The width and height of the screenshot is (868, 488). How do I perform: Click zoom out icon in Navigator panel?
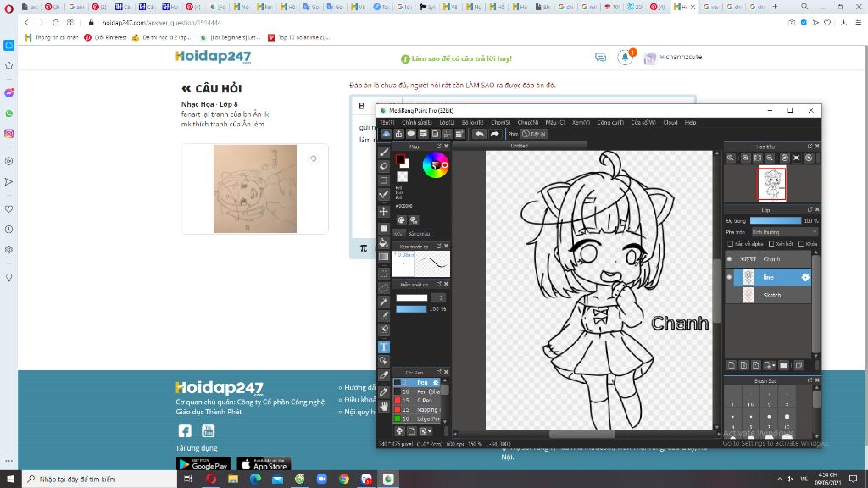pyautogui.click(x=770, y=158)
